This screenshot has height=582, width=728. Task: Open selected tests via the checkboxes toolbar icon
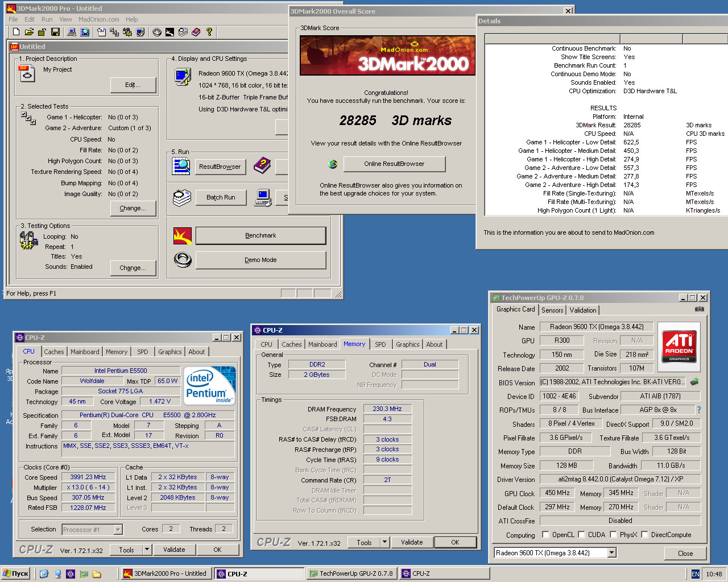click(114, 32)
